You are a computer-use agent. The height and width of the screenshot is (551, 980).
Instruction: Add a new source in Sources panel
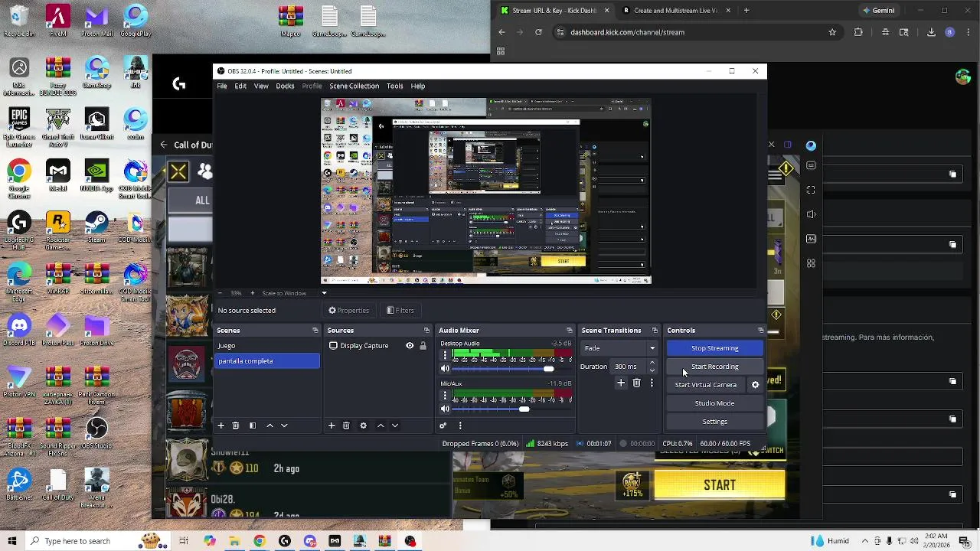pos(332,425)
